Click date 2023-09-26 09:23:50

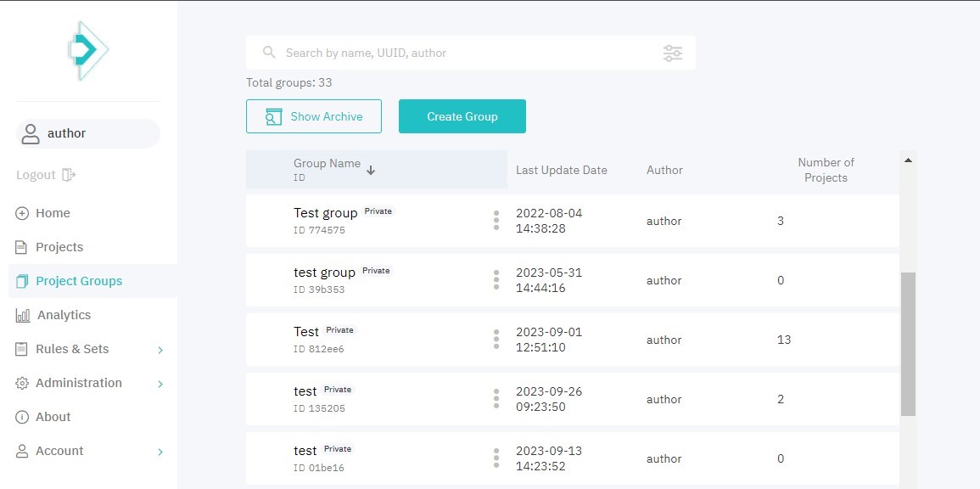[x=549, y=399]
